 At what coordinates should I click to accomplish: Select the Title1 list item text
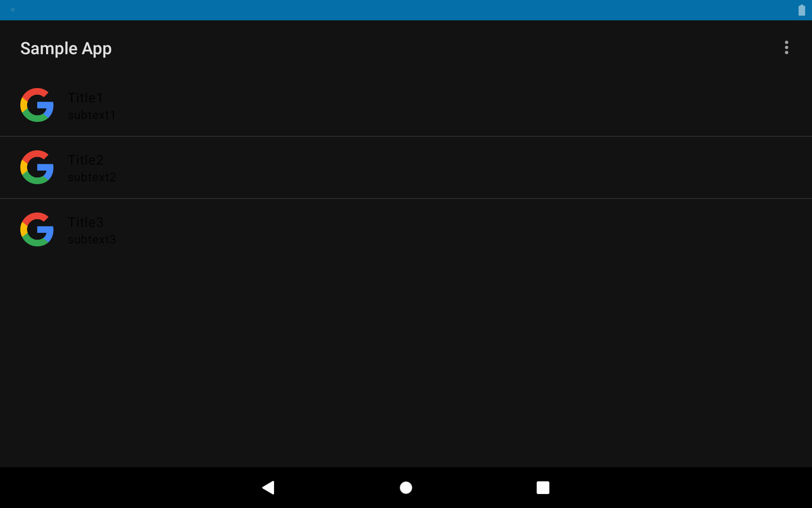click(85, 98)
